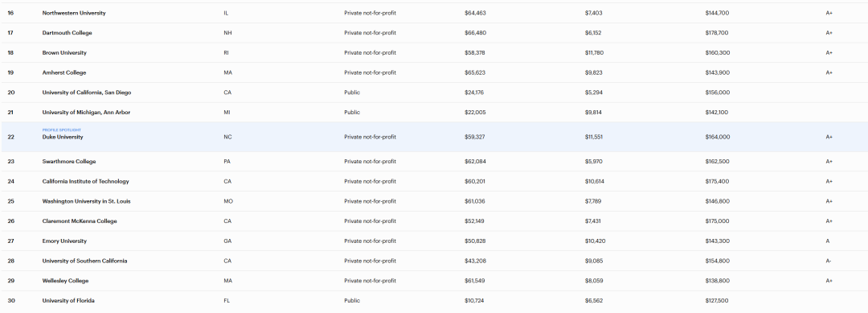
Task: Click the $22,005 value for Michigan
Action: point(475,113)
